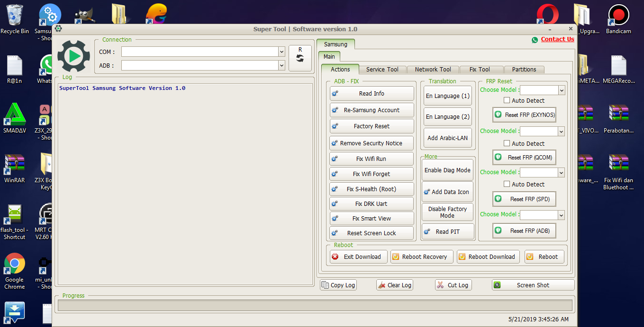Image resolution: width=644 pixels, height=327 pixels.
Task: Click Disable Factory Mode button
Action: pos(447,212)
